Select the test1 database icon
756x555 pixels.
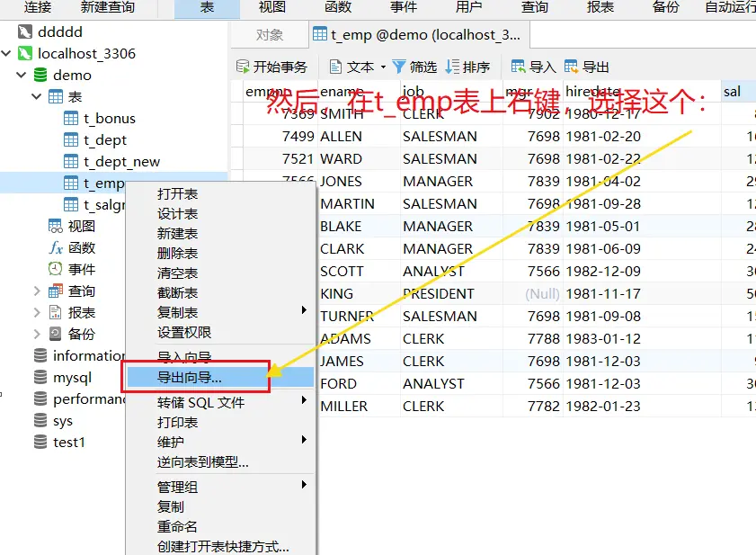click(40, 442)
